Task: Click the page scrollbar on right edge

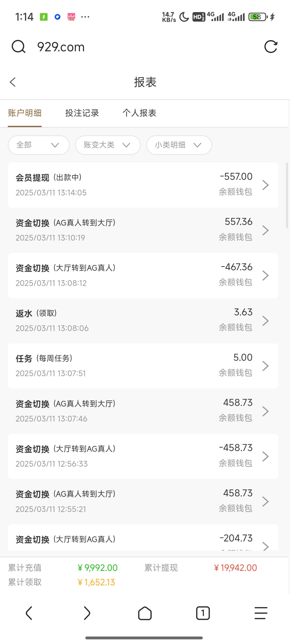Action: (x=287, y=195)
